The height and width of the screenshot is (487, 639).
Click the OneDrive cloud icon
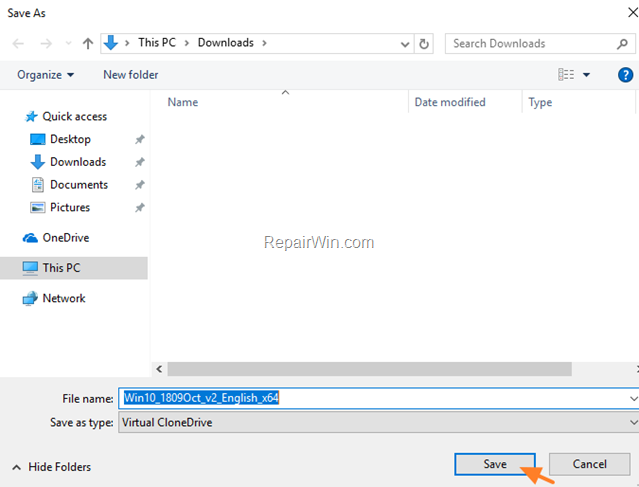pyautogui.click(x=30, y=238)
